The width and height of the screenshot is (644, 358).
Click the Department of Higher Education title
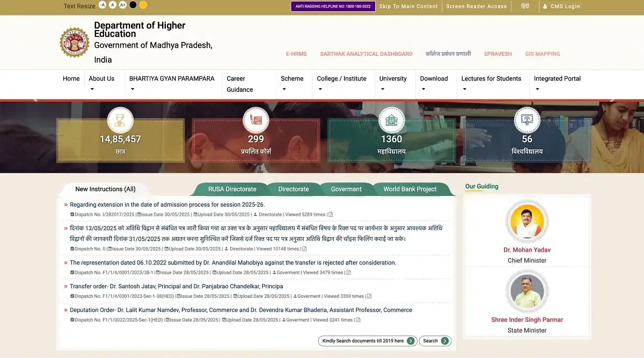click(x=140, y=30)
